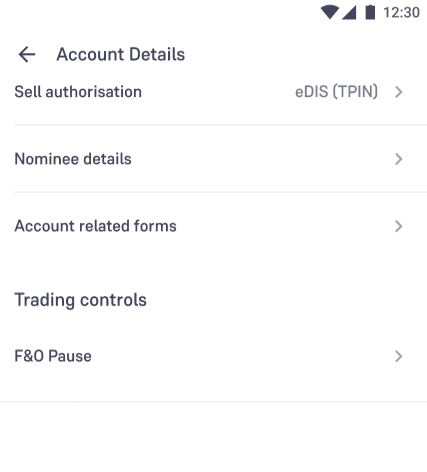This screenshot has height=472, width=427.
Task: Tap the eDIS (TPIN) value
Action: pos(336,92)
